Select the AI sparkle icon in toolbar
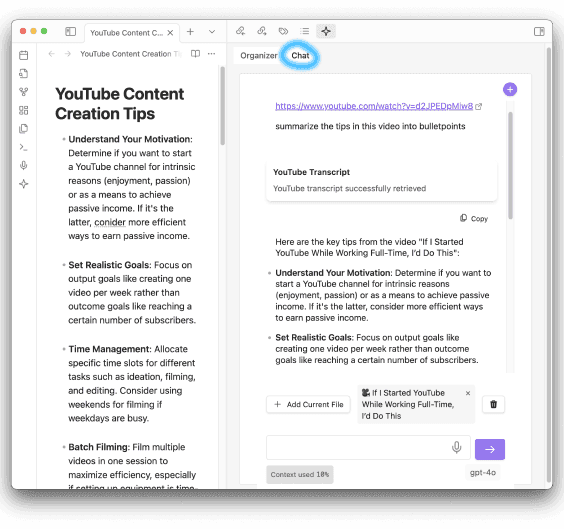The width and height of the screenshot is (564, 529). click(326, 31)
